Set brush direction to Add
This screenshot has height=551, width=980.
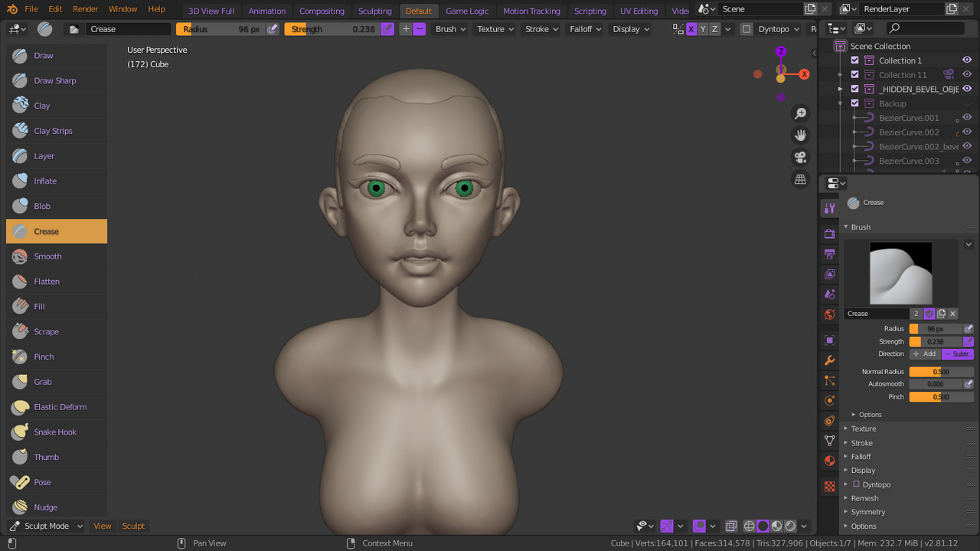[x=925, y=354]
